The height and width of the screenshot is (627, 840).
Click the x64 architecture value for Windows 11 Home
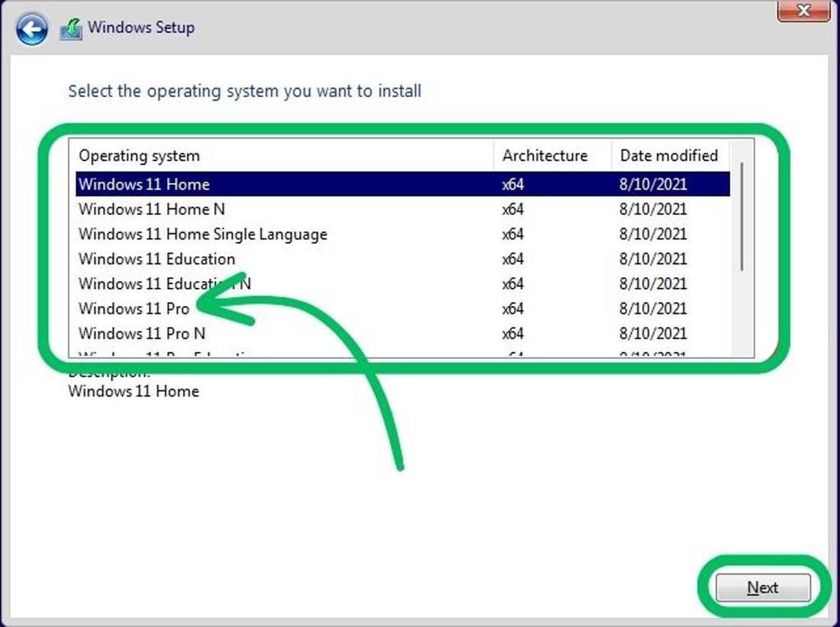click(511, 184)
